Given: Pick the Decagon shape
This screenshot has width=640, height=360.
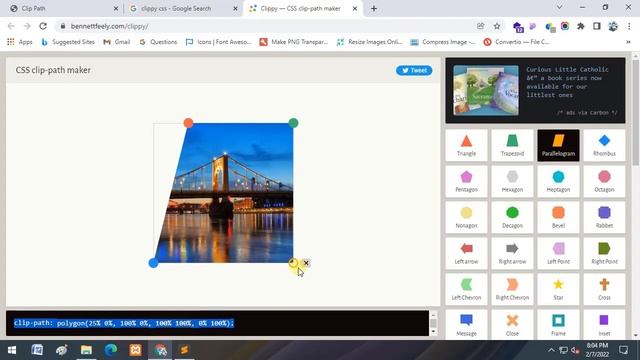Looking at the screenshot, I should point(512,217).
